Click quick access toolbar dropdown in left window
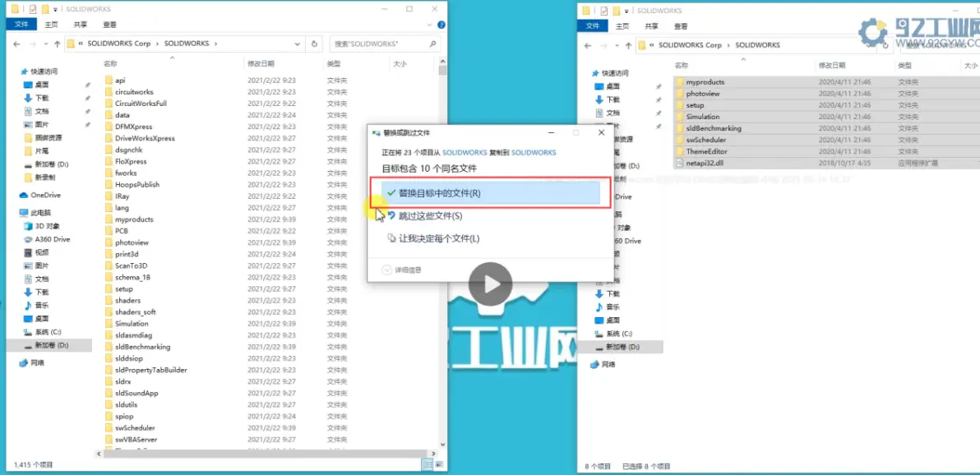 coord(54,9)
